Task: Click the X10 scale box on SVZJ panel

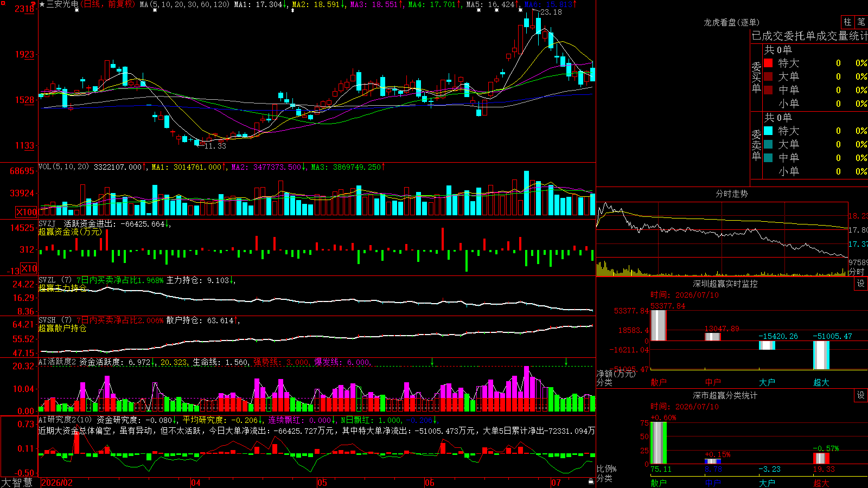Action: coord(29,268)
